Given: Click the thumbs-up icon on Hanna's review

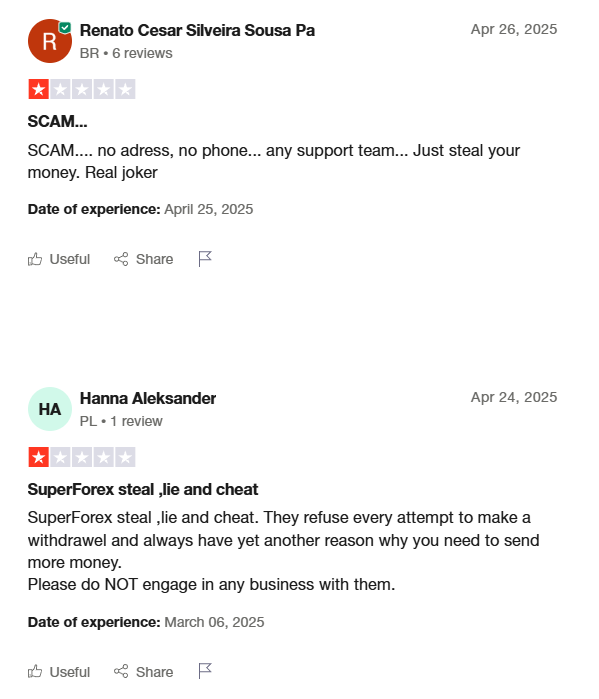Looking at the screenshot, I should click(35, 671).
